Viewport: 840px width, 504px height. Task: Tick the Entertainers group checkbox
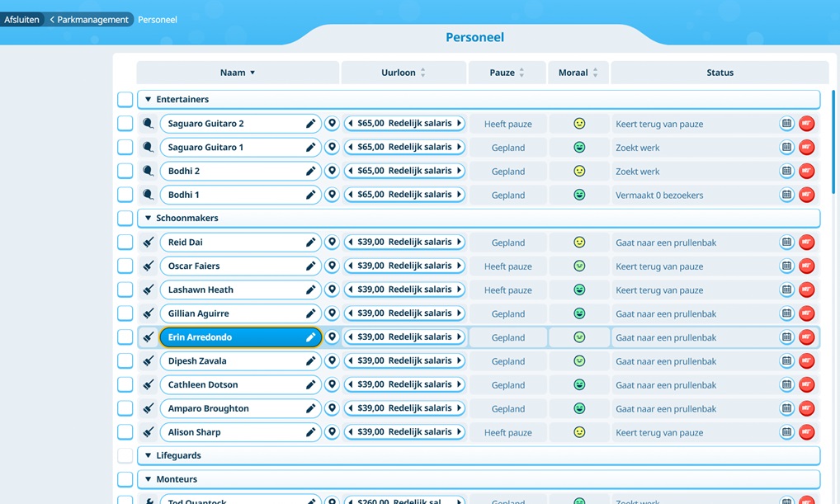tap(125, 100)
